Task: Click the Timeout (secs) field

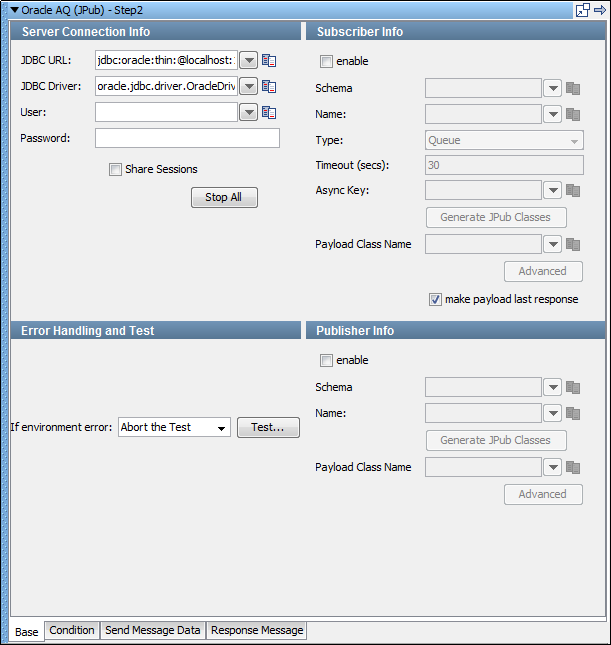Action: tap(504, 165)
